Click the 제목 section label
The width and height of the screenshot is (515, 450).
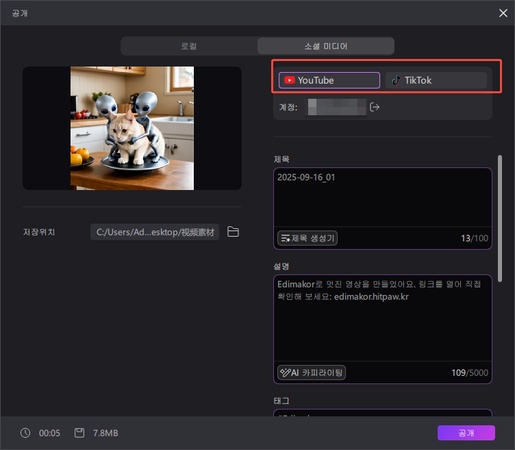[281, 159]
